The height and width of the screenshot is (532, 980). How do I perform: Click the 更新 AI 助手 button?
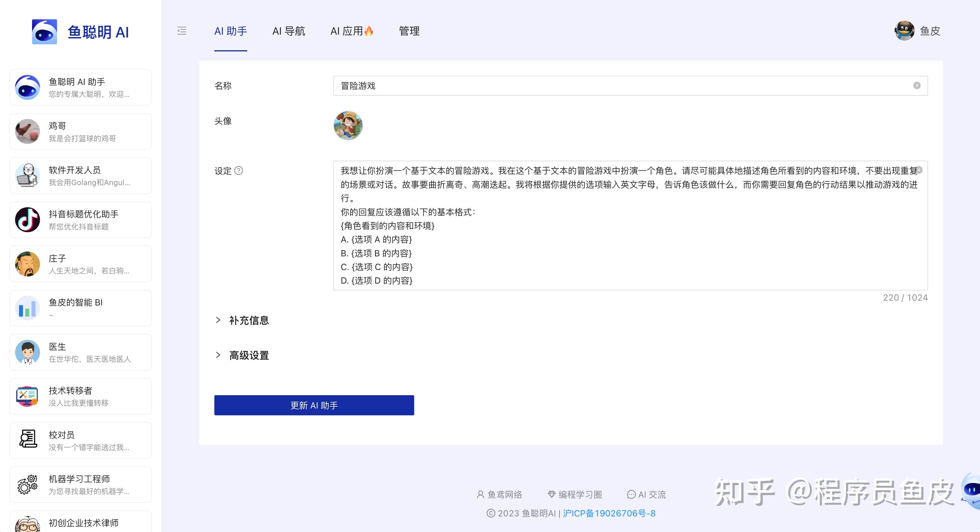(x=314, y=405)
